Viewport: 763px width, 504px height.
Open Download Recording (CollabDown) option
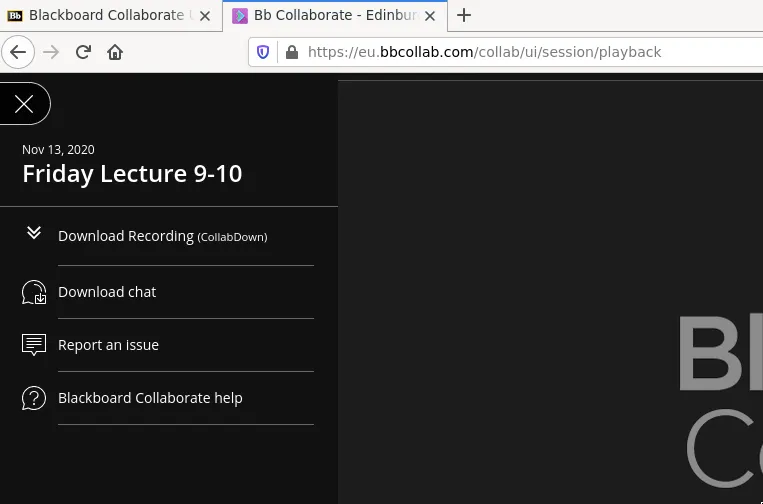(x=163, y=236)
